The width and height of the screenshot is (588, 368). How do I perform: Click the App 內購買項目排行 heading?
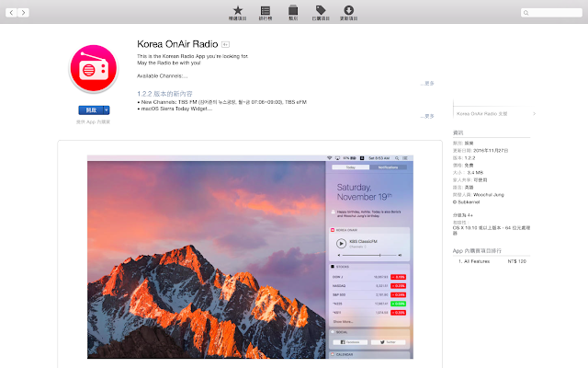tap(477, 251)
